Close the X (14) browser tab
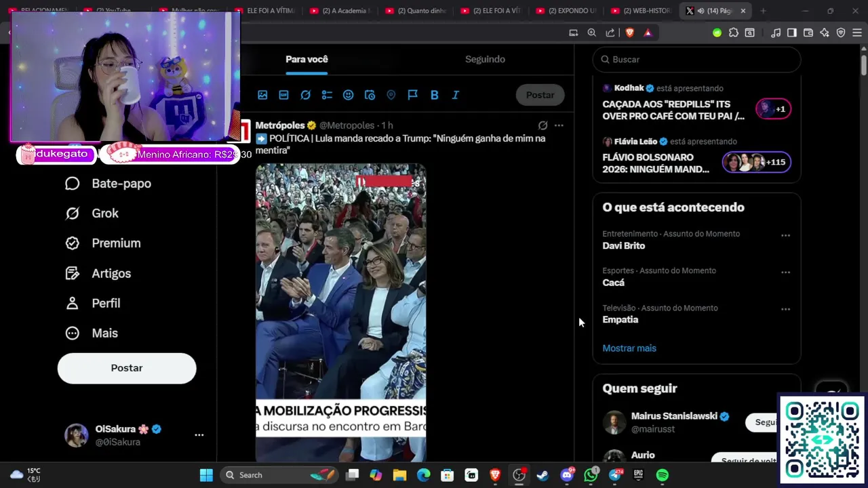 pos(743,11)
